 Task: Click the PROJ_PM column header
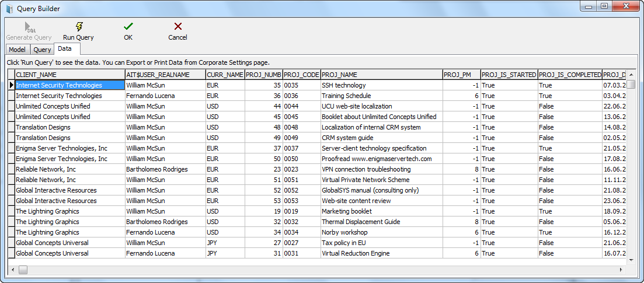(462, 75)
